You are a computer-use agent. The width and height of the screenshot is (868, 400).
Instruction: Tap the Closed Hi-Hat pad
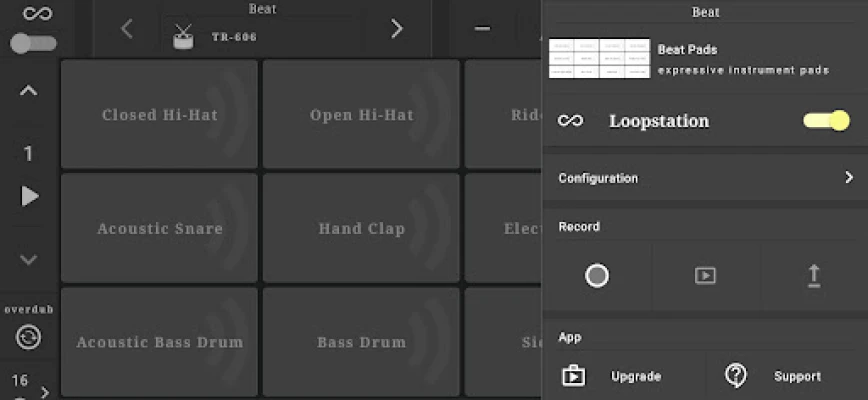point(159,114)
